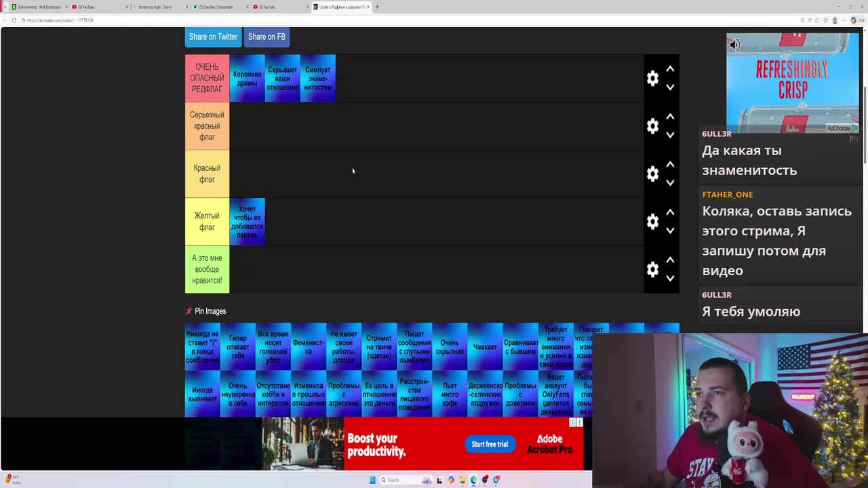Image resolution: width=868 pixels, height=488 pixels.
Task: Switch to the YouTube tab beside Chat Box
Action: [280, 7]
